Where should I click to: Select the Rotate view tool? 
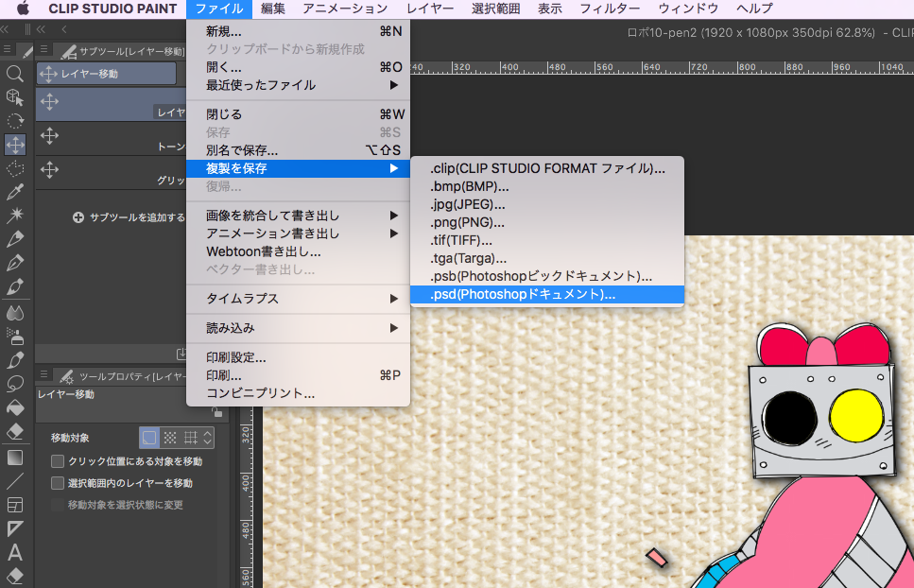pyautogui.click(x=14, y=121)
